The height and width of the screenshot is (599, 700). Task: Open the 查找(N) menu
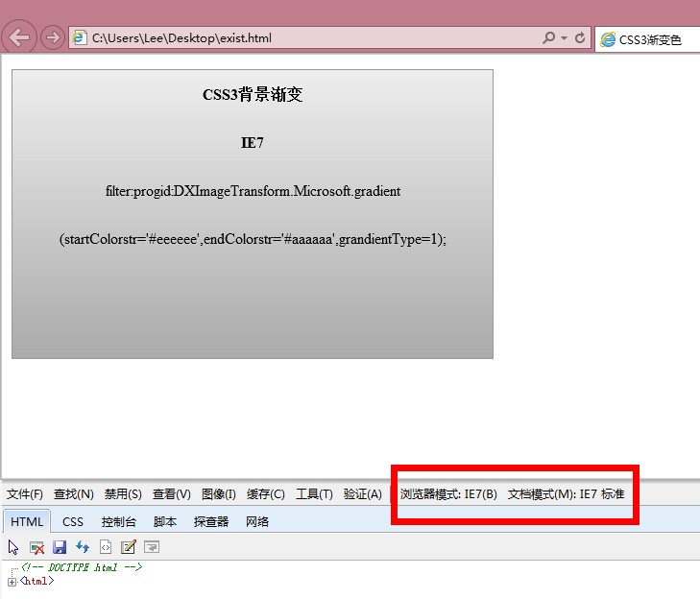[x=74, y=494]
